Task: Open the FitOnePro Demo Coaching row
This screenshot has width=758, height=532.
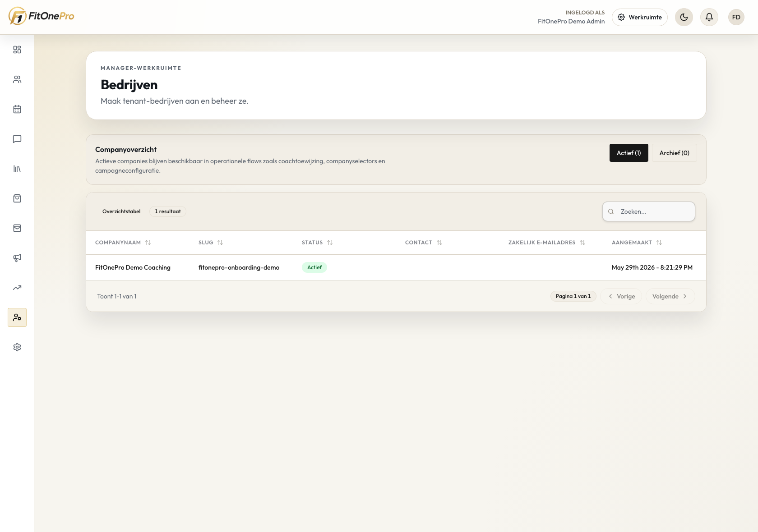Action: [396, 267]
